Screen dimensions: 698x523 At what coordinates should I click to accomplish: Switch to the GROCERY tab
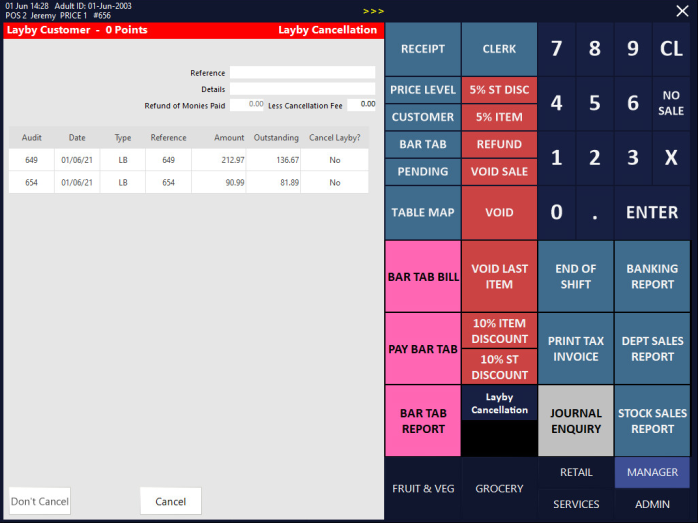(x=499, y=488)
